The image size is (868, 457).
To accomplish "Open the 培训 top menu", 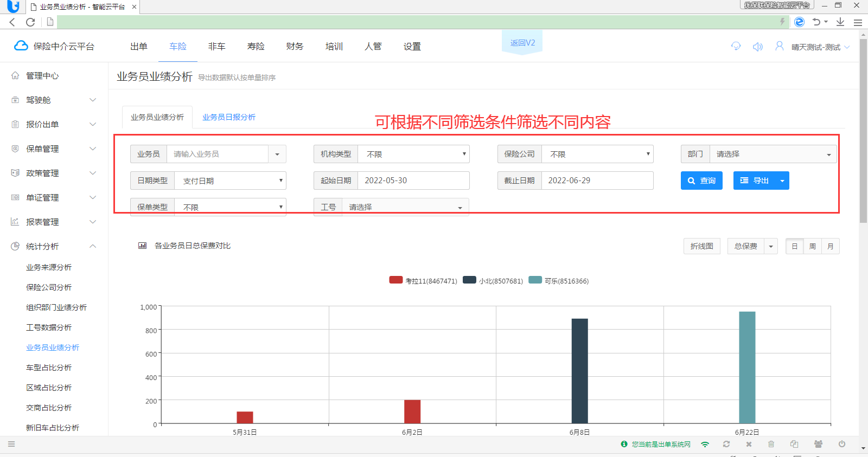I will (334, 47).
